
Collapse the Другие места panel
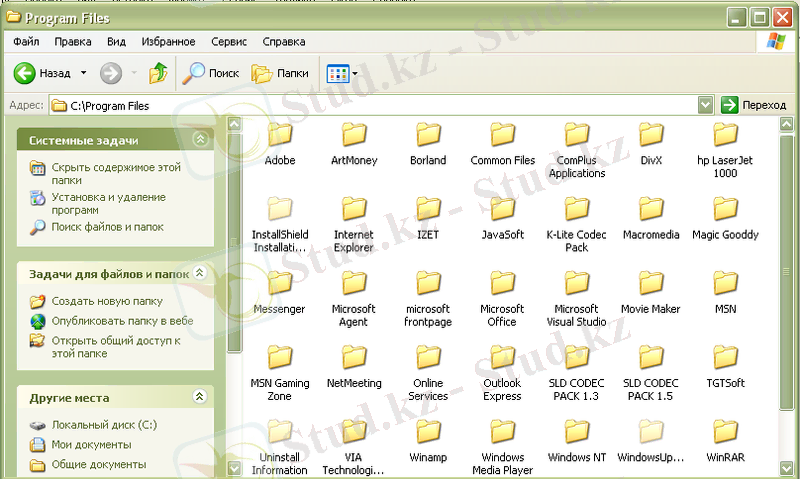coord(200,397)
